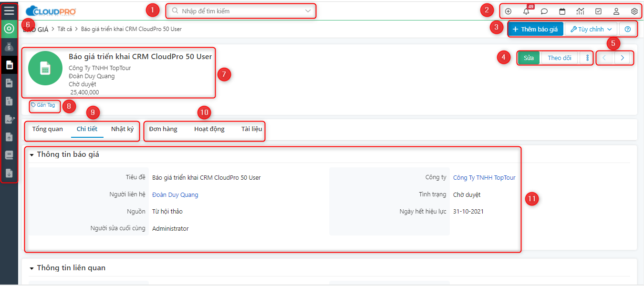The image size is (644, 286).
Task: Click the green quote record avatar
Action: click(45, 68)
